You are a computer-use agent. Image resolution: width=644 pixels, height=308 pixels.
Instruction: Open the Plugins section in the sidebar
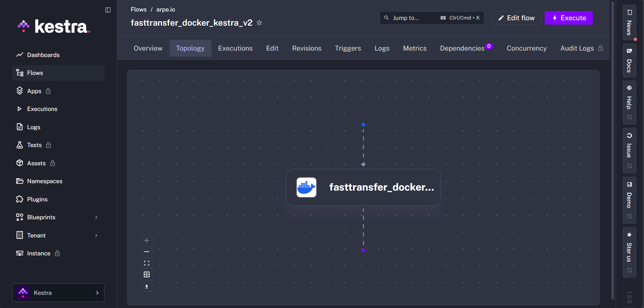[x=37, y=199]
